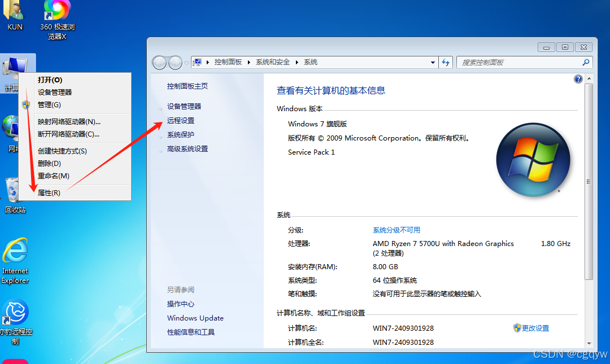Click the scrollbar up arrow
Image resolution: width=610 pixels, height=364 pixels.
click(x=589, y=78)
